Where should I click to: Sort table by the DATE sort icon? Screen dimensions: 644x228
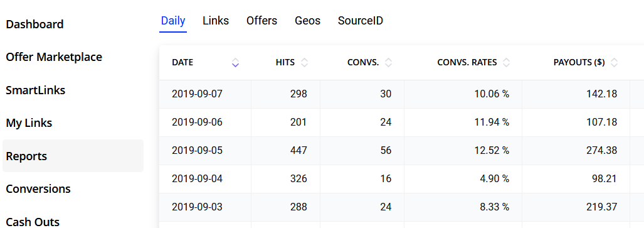(x=235, y=63)
